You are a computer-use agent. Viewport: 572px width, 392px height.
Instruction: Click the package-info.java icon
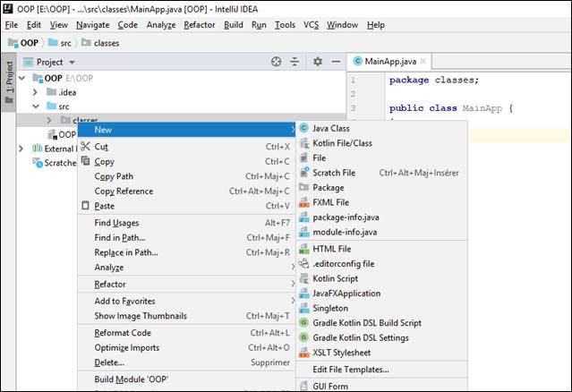coord(303,217)
